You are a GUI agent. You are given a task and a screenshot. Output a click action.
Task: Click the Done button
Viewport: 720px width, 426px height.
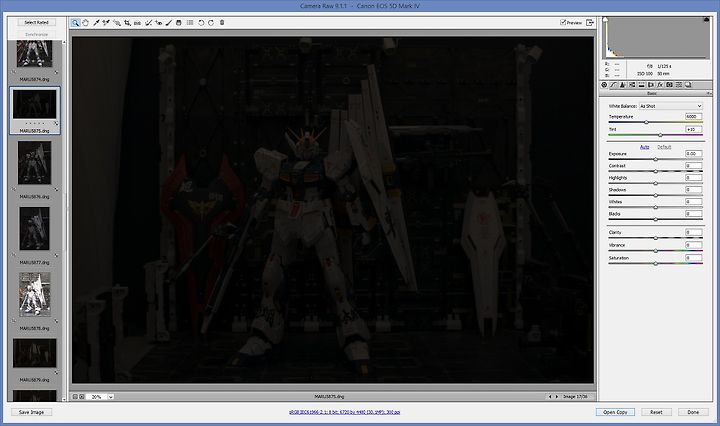[x=693, y=412]
